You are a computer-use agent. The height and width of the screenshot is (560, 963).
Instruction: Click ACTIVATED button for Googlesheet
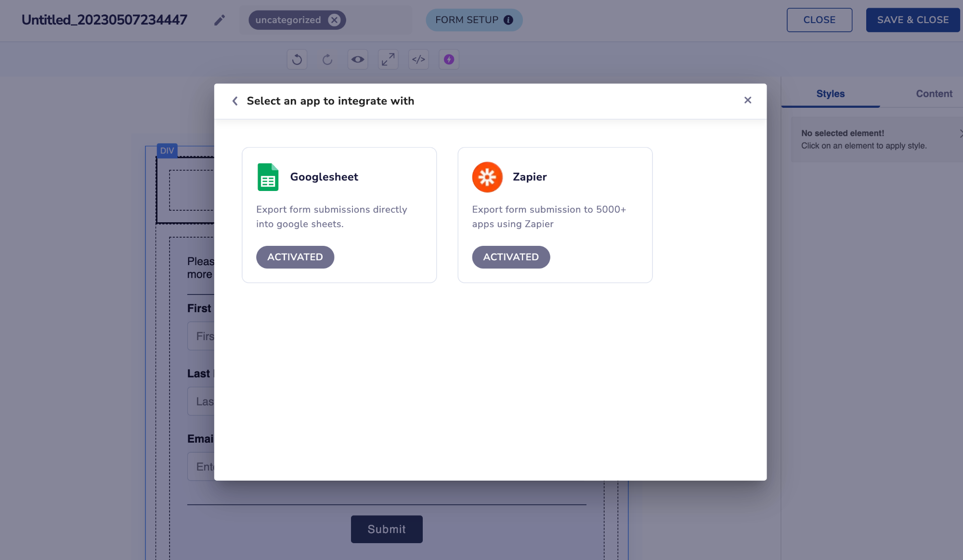(295, 257)
